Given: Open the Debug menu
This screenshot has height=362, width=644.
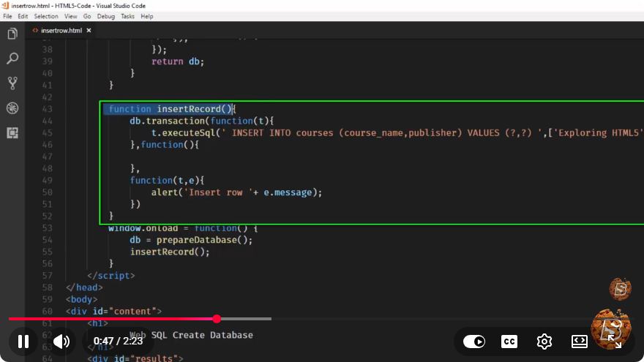Looking at the screenshot, I should (106, 16).
